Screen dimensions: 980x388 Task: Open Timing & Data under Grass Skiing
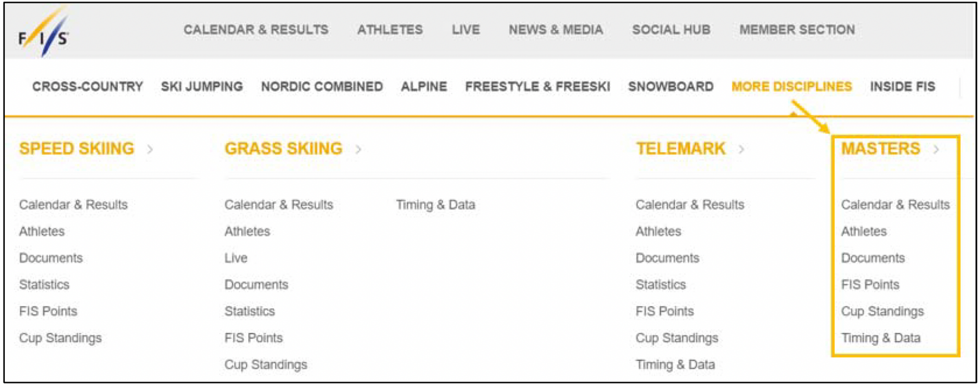(x=436, y=204)
